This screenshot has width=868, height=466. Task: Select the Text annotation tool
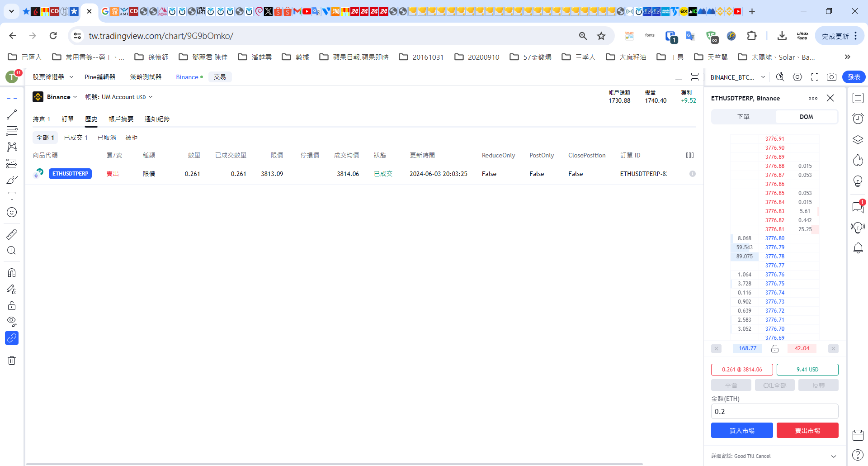point(12,196)
